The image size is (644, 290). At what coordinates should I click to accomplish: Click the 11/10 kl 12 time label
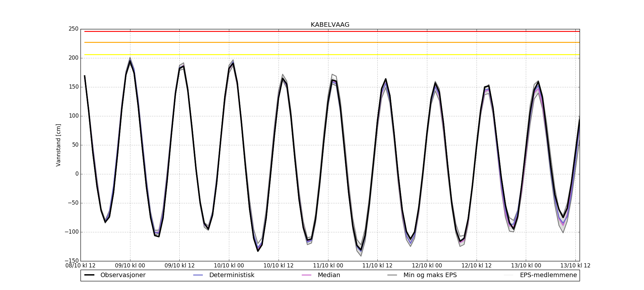377,266
